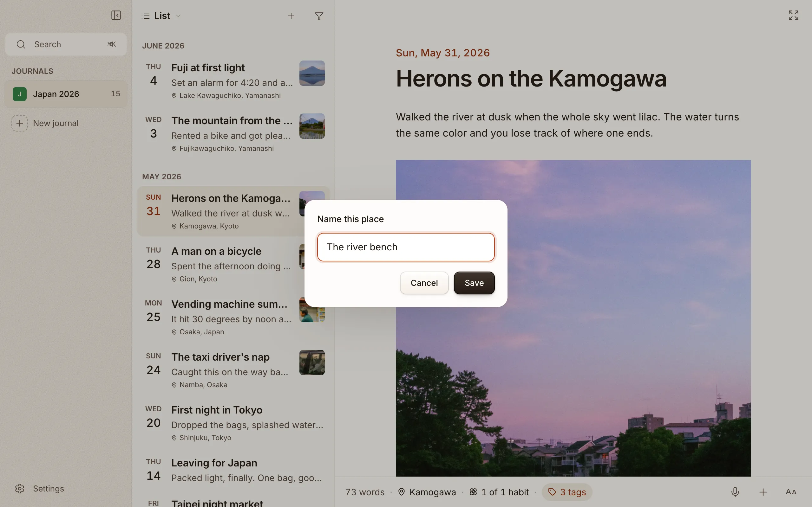Cancel the Name this place dialog
Viewport: 812px width, 507px height.
coord(424,283)
